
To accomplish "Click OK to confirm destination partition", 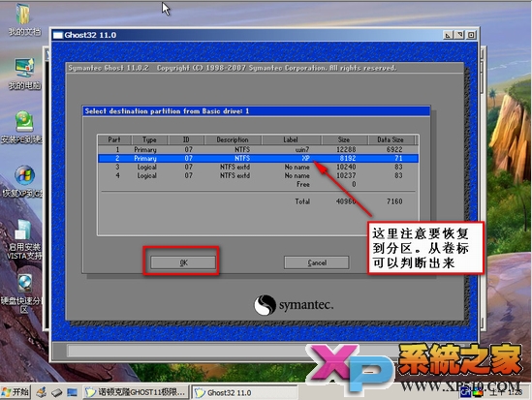I will click(x=183, y=262).
